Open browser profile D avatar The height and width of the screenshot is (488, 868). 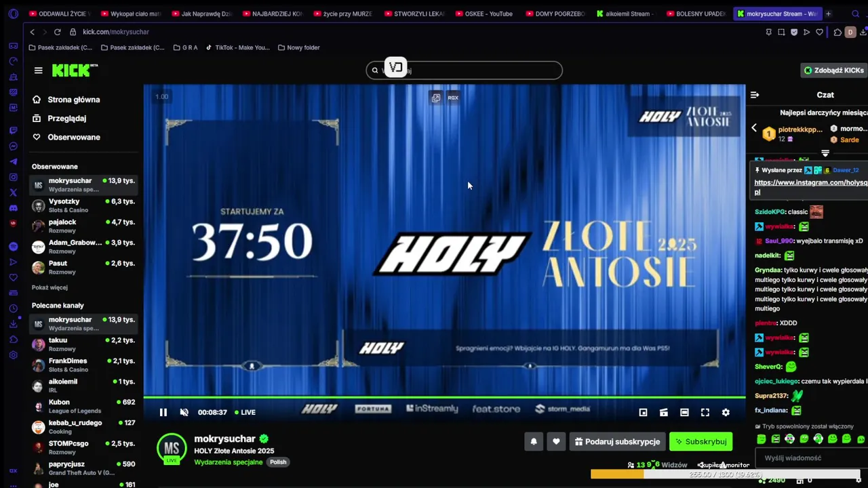850,32
